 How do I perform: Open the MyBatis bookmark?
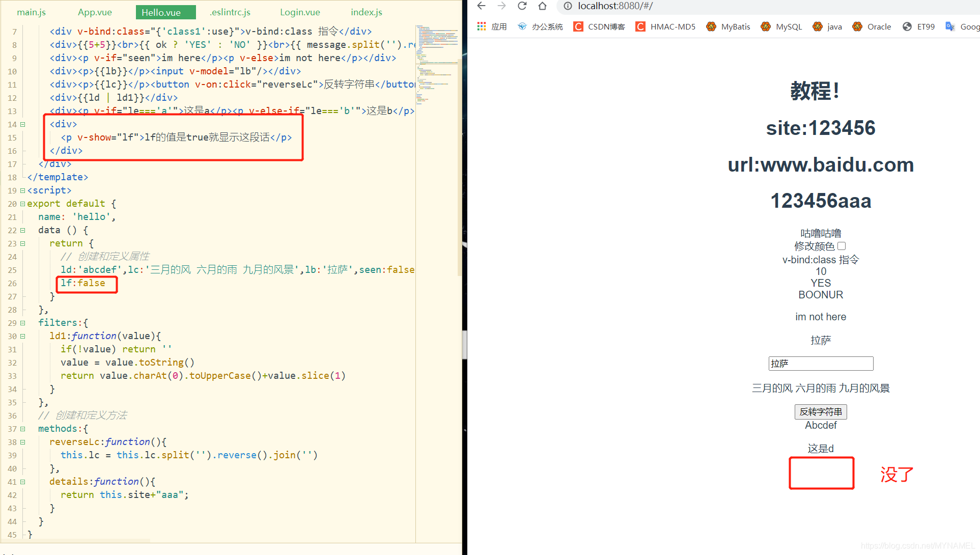[728, 26]
